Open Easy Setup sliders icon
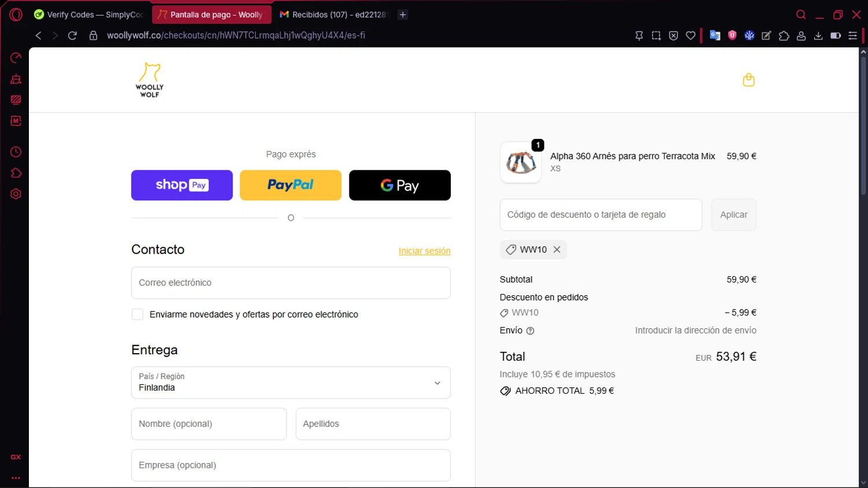The image size is (868, 488). (853, 35)
